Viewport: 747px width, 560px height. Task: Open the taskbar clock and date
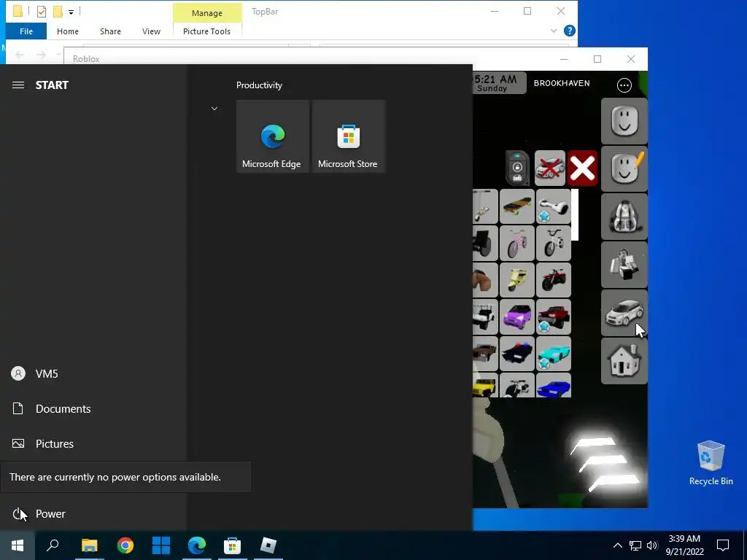[x=684, y=545]
